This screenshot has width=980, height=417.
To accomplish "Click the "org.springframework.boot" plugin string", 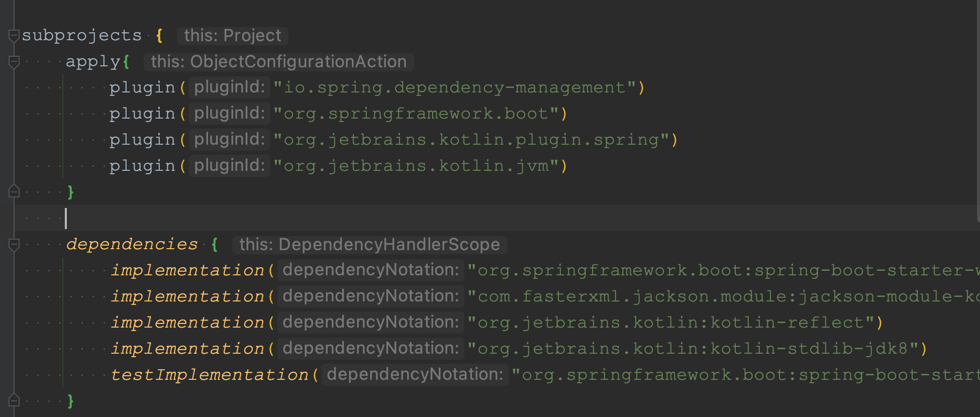I will click(417, 114).
